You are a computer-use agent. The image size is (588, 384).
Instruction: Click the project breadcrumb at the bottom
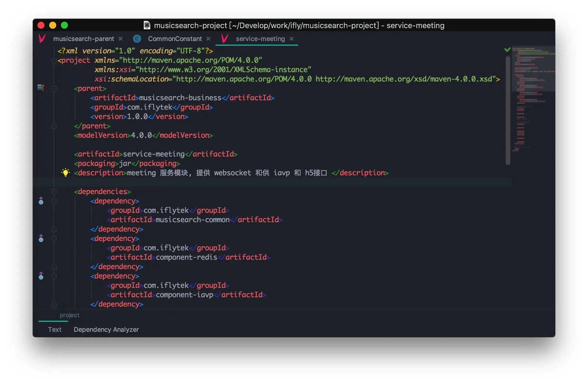(x=69, y=315)
